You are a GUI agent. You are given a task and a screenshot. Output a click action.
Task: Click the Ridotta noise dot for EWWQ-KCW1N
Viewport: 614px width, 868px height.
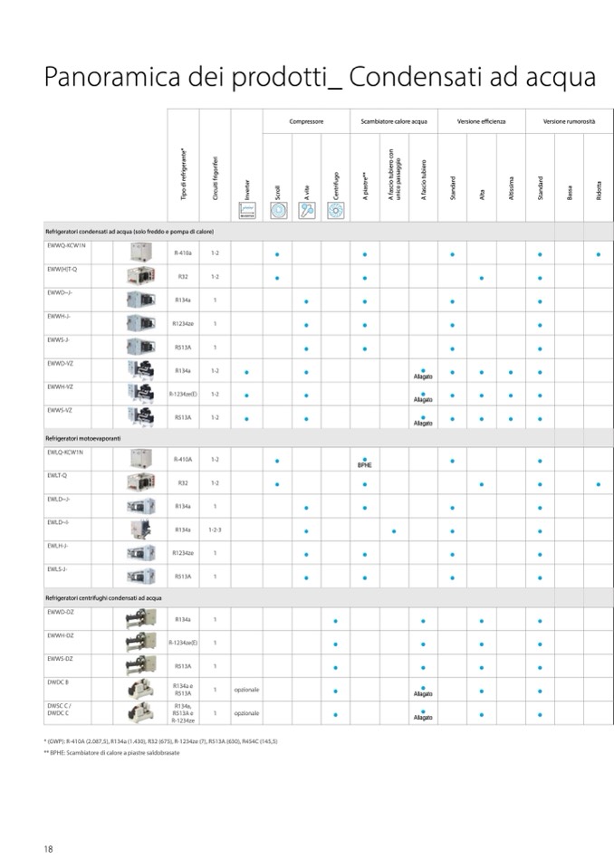(x=599, y=254)
